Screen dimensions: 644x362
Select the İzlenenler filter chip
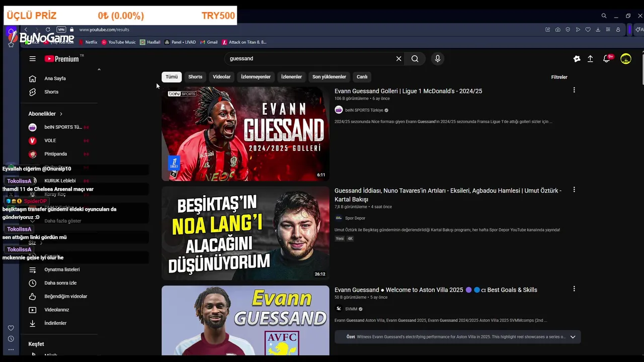click(x=291, y=77)
